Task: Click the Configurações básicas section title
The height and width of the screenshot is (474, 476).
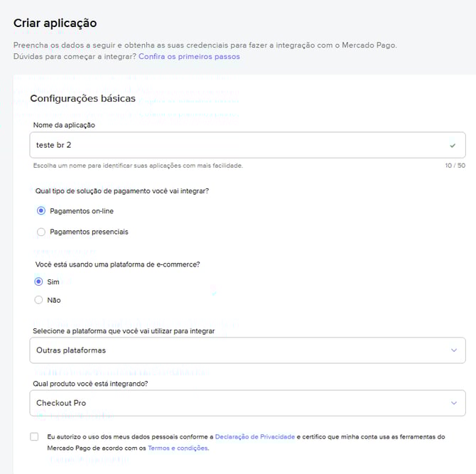Action: (x=82, y=98)
